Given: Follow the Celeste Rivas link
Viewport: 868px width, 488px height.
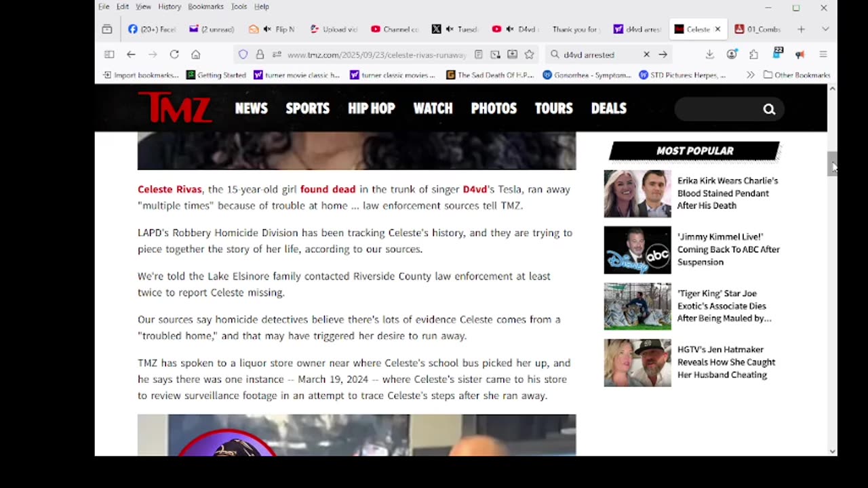Looking at the screenshot, I should [x=170, y=190].
